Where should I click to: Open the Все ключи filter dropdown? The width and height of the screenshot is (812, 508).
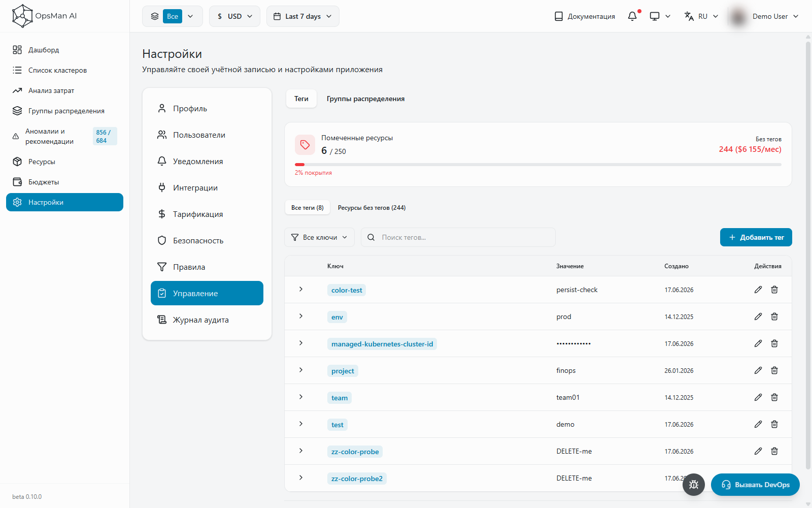[320, 237]
